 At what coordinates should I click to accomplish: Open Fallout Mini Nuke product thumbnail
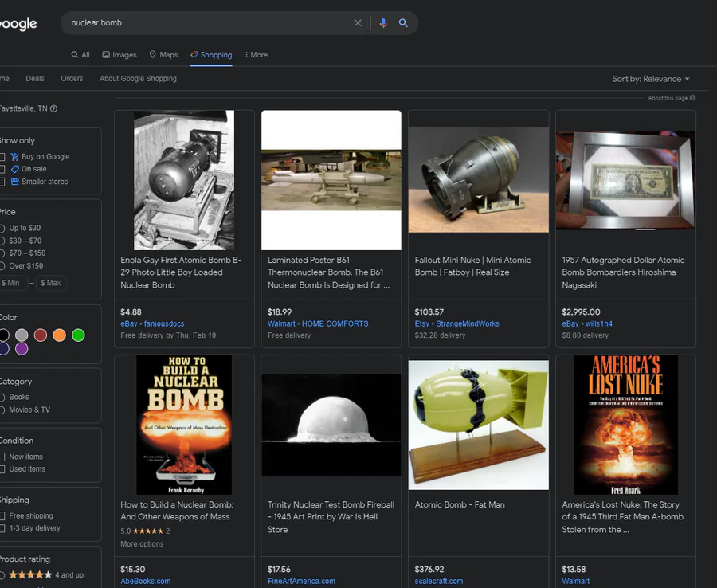(478, 180)
